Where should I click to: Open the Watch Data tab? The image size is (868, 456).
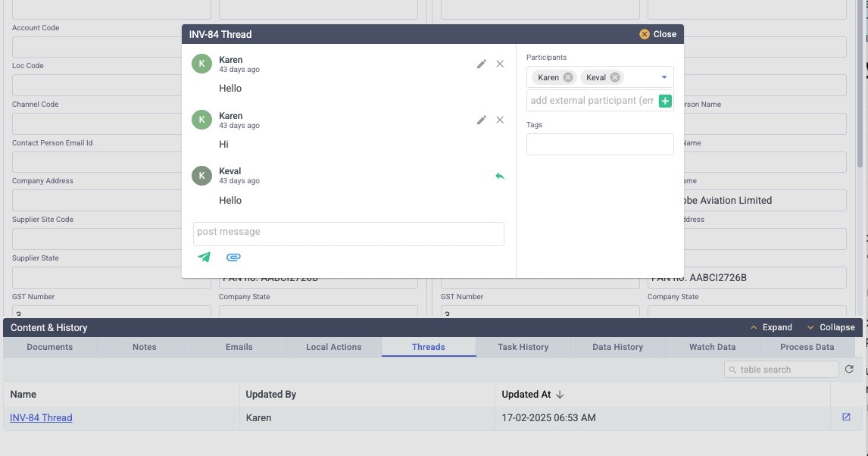(713, 347)
